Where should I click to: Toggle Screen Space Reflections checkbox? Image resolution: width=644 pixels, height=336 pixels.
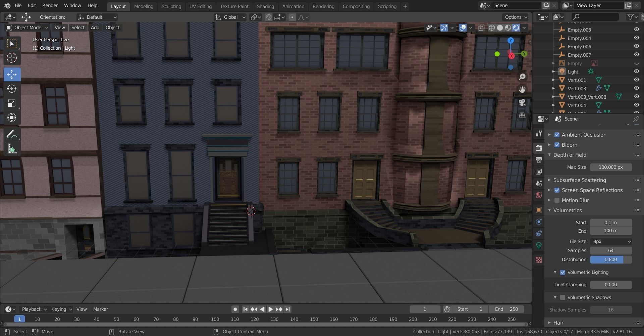[x=557, y=190]
